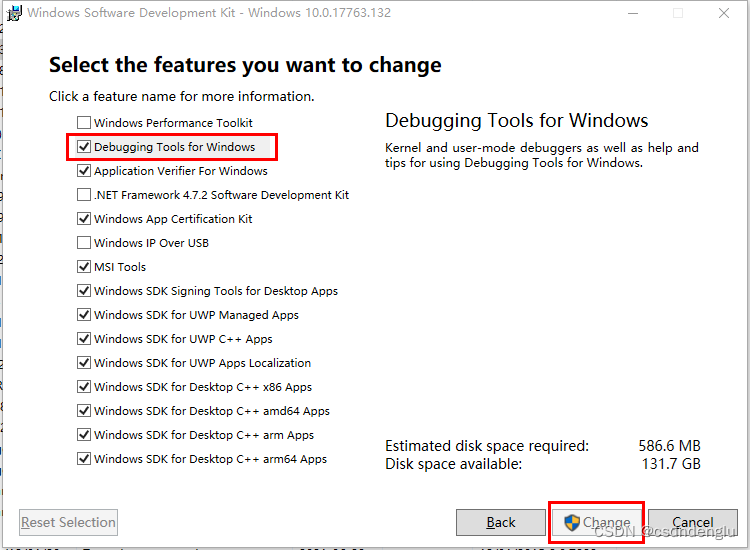750x550 pixels.
Task: Uncheck the SDK Signing Tools for Desktop Apps checkbox
Action: click(x=84, y=290)
